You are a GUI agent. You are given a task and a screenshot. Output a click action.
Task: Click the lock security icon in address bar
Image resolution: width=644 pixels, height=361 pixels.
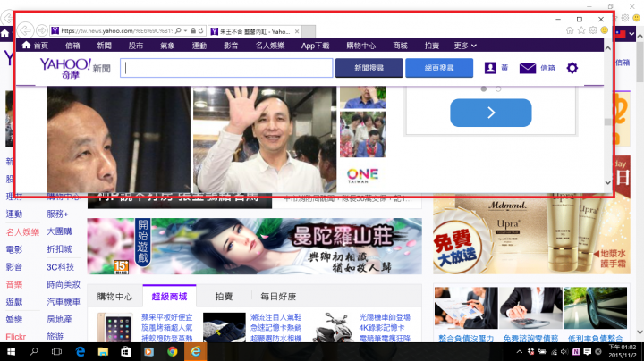pyautogui.click(x=193, y=30)
